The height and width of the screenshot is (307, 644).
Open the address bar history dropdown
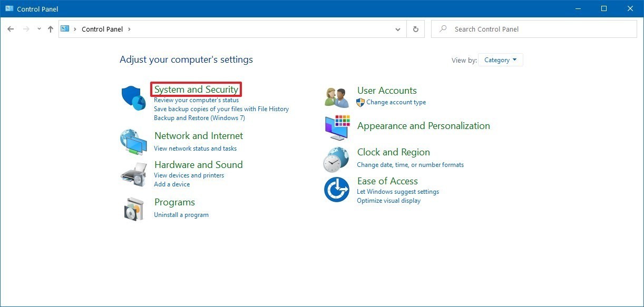pyautogui.click(x=398, y=29)
